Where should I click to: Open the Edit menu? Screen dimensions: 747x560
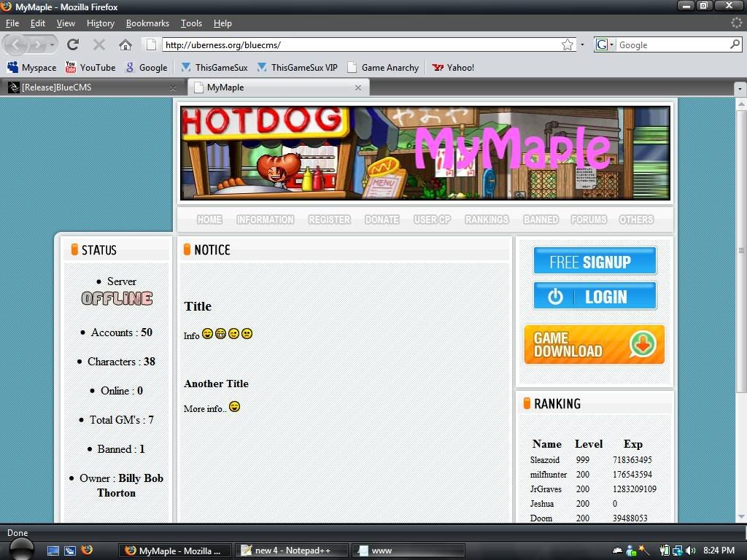pos(38,23)
